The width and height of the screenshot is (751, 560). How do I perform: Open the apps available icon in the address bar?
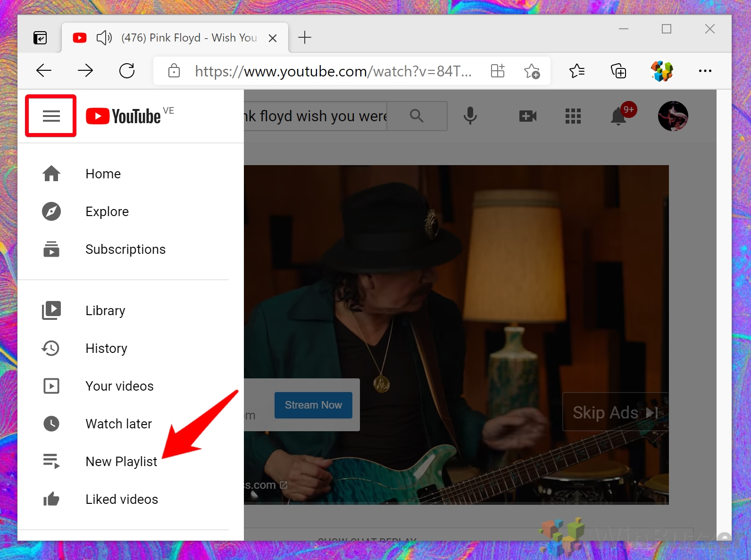[x=498, y=71]
